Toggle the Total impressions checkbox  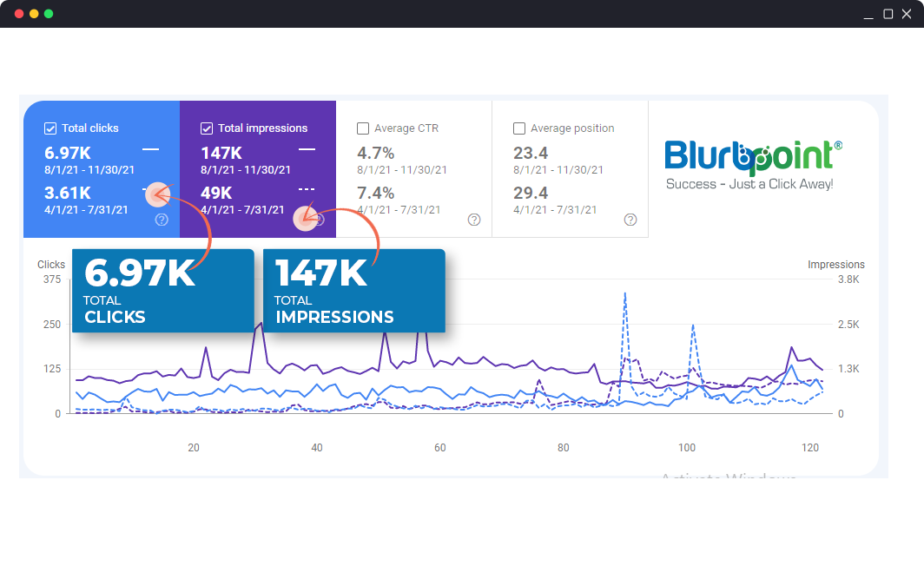point(207,128)
